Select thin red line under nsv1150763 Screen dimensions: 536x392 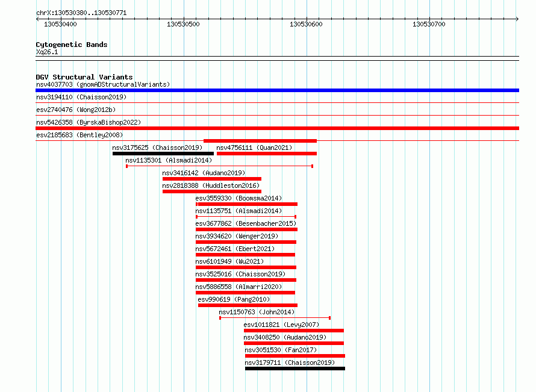[x=275, y=318]
